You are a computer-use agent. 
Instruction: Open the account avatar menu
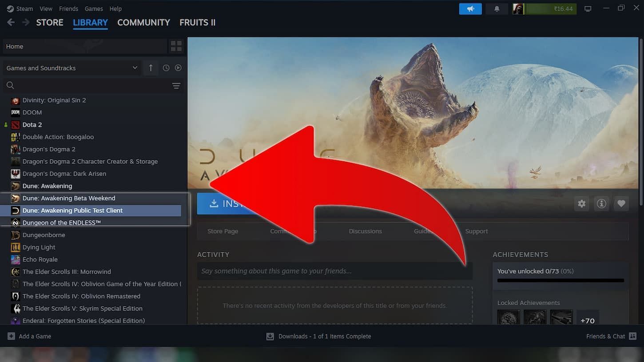[518, 9]
